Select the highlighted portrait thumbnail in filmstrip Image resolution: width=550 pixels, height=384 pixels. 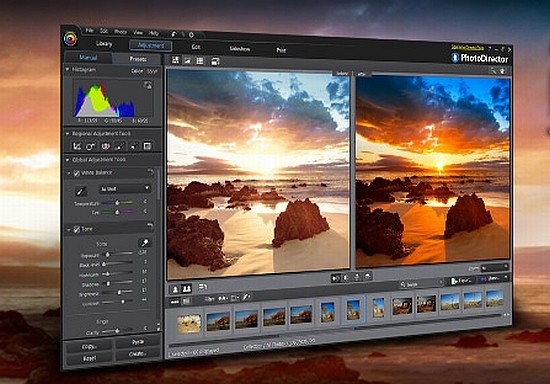point(353,309)
